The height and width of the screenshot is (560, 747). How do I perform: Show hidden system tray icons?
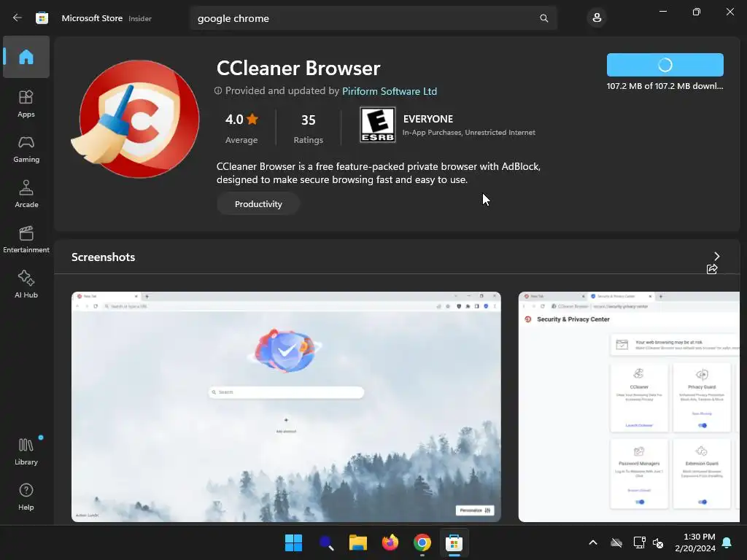point(593,542)
